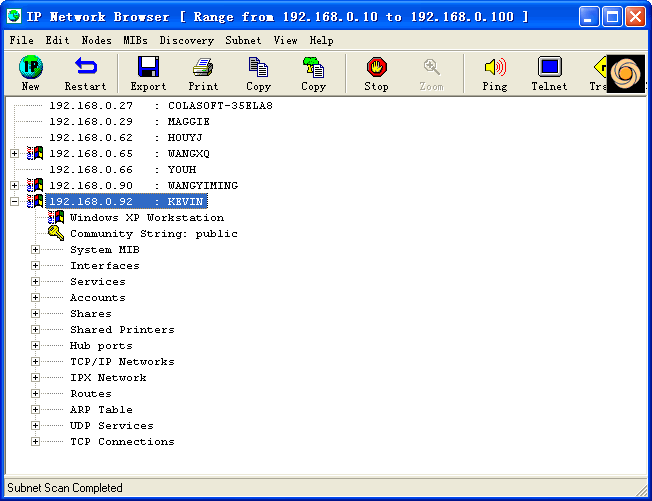The height and width of the screenshot is (501, 652).
Task: Select the 192.168.0.65 WANGXQ row
Action: click(129, 154)
